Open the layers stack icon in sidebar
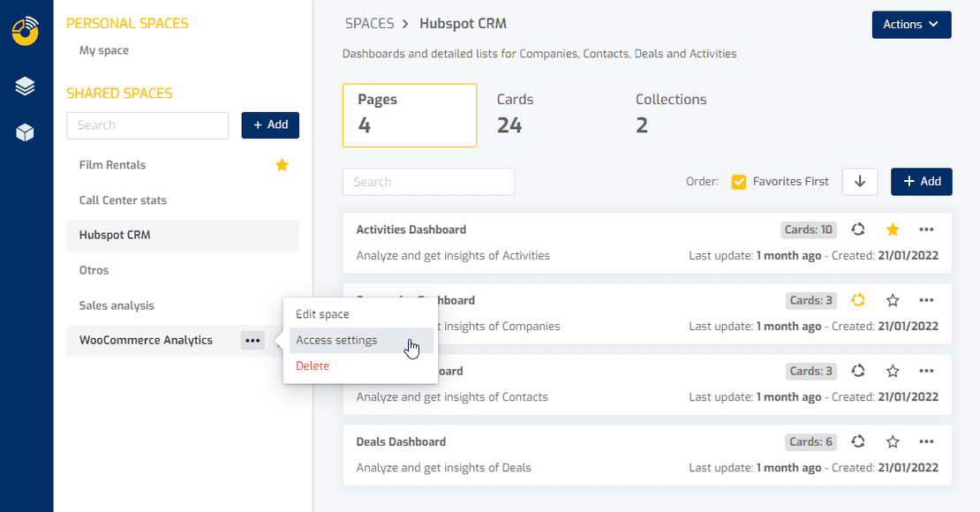980x512 pixels. pyautogui.click(x=25, y=87)
